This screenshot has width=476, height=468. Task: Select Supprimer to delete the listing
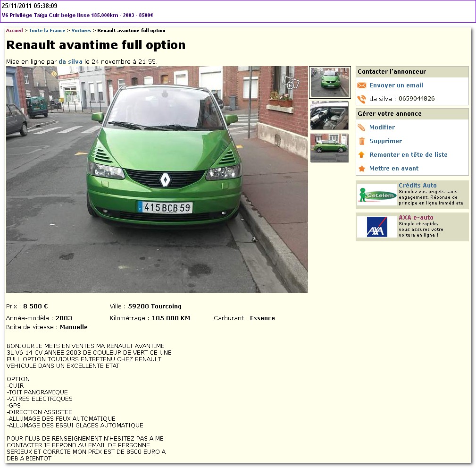pos(385,141)
